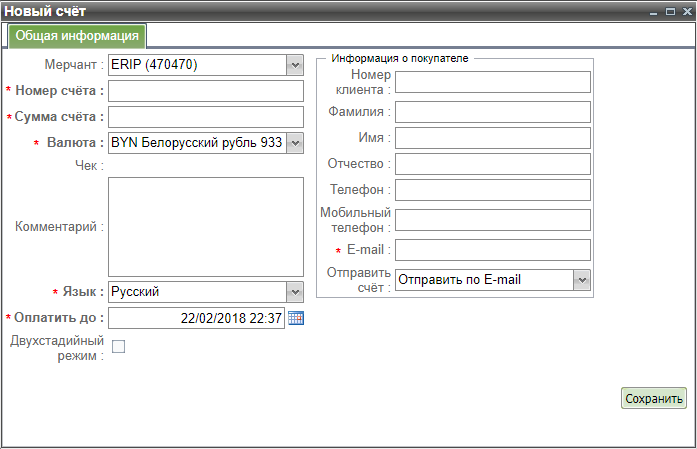Maximize the Новый счёт window
Screen dimensions: 697x449
[x=670, y=11]
